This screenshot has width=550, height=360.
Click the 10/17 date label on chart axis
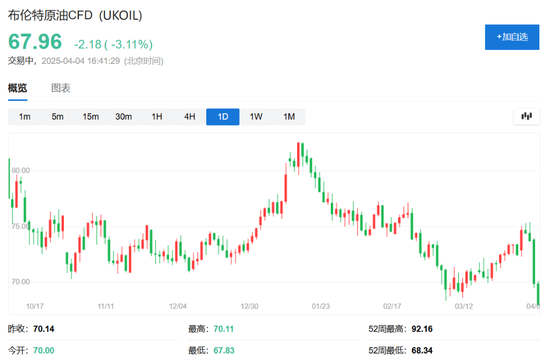coord(35,306)
